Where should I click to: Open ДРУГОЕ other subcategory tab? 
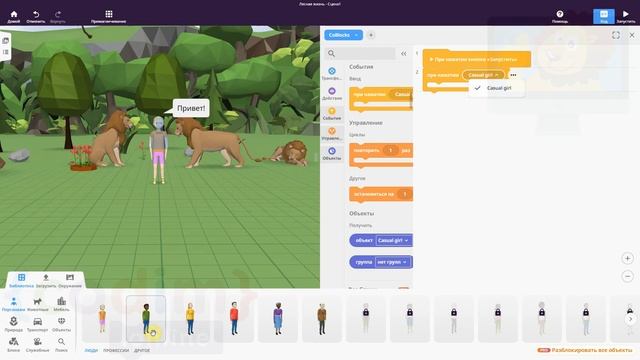142,350
